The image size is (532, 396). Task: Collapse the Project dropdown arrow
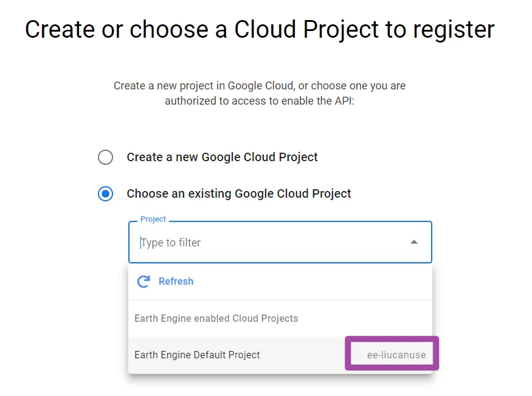click(414, 242)
